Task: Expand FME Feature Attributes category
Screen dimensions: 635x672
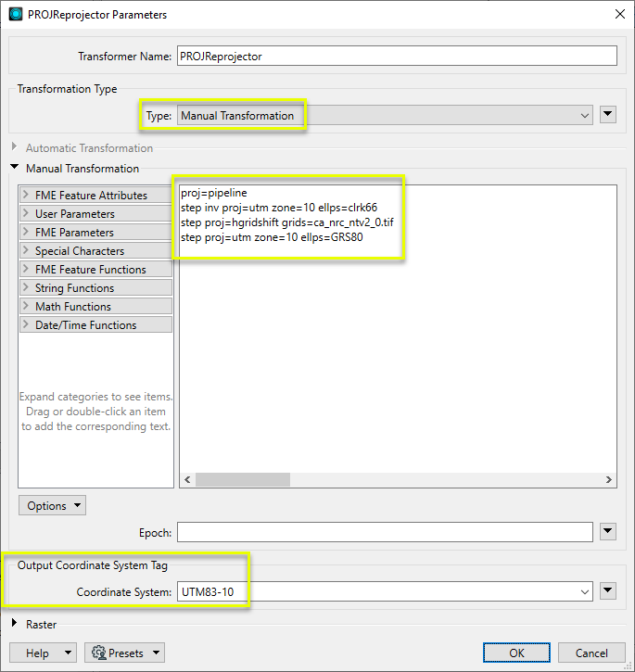Action: (x=26, y=196)
